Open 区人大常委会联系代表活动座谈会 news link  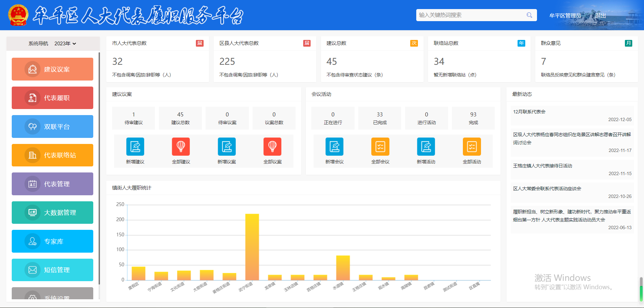point(547,189)
